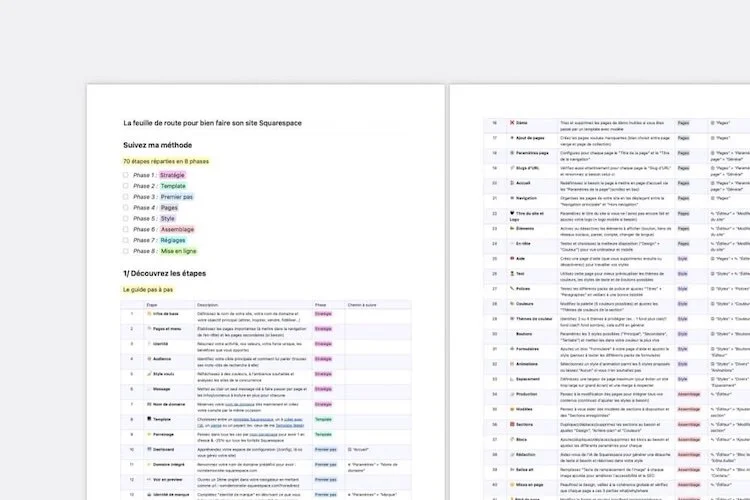Screen dimensions: 750x500
Task: Click the Ajout de pages row icon
Action: 512,138
